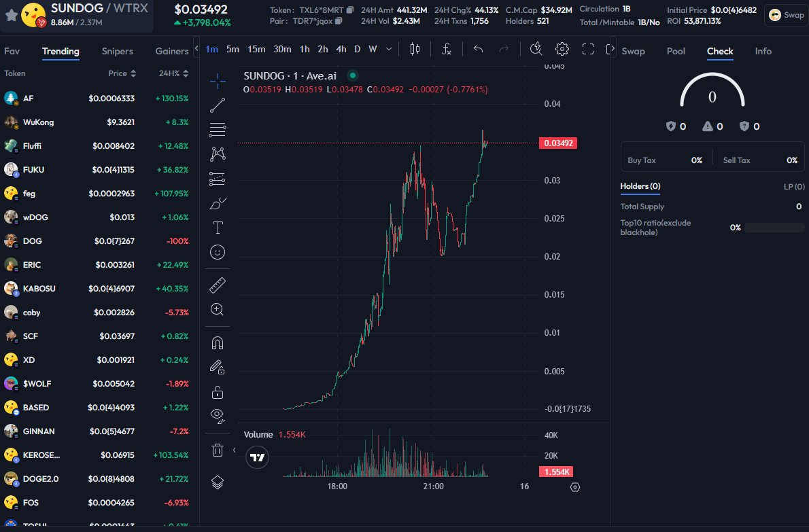
Task: Open the Trending tab
Action: pyautogui.click(x=61, y=51)
